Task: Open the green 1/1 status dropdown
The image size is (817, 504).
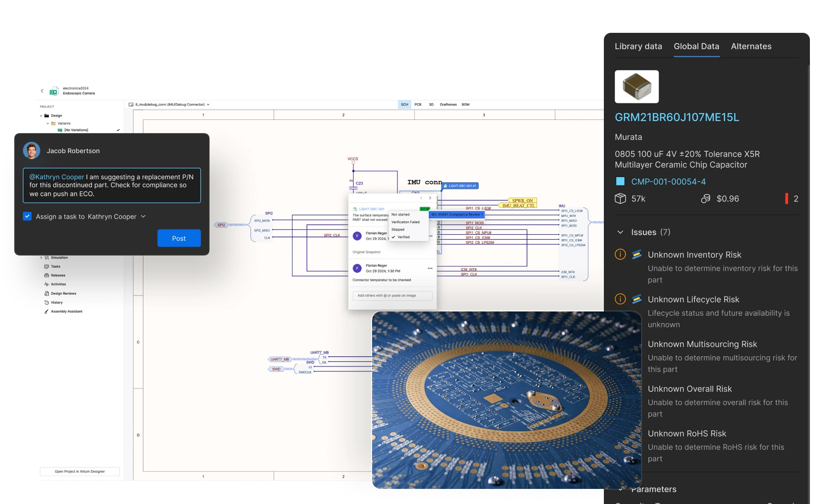Action: click(425, 209)
